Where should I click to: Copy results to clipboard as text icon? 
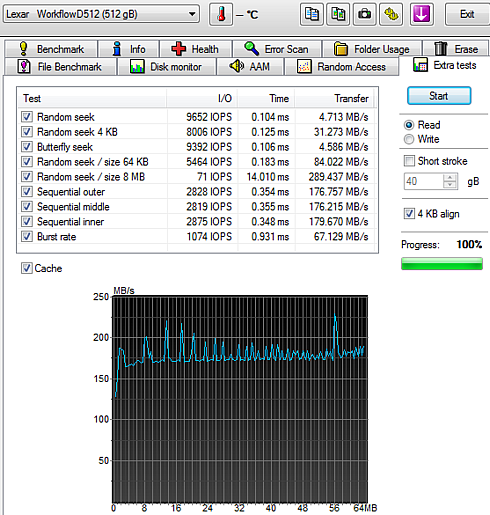pyautogui.click(x=312, y=14)
